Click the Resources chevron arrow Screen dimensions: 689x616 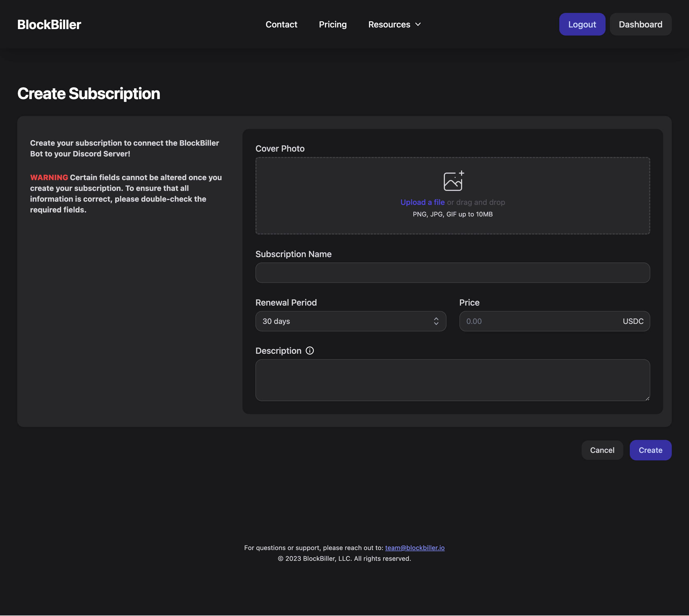(x=418, y=24)
